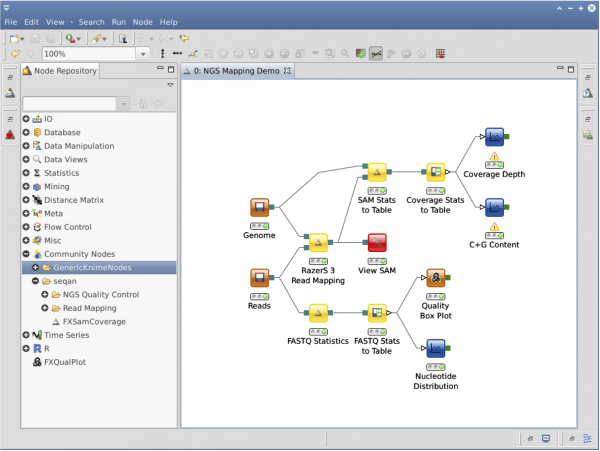Expand the IO category

tap(26, 119)
